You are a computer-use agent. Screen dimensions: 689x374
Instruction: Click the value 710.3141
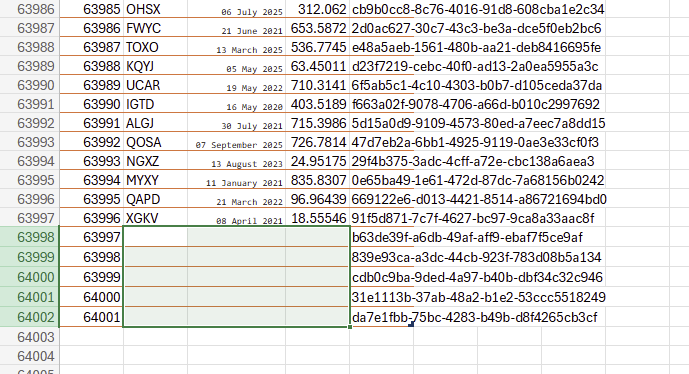[x=318, y=85]
